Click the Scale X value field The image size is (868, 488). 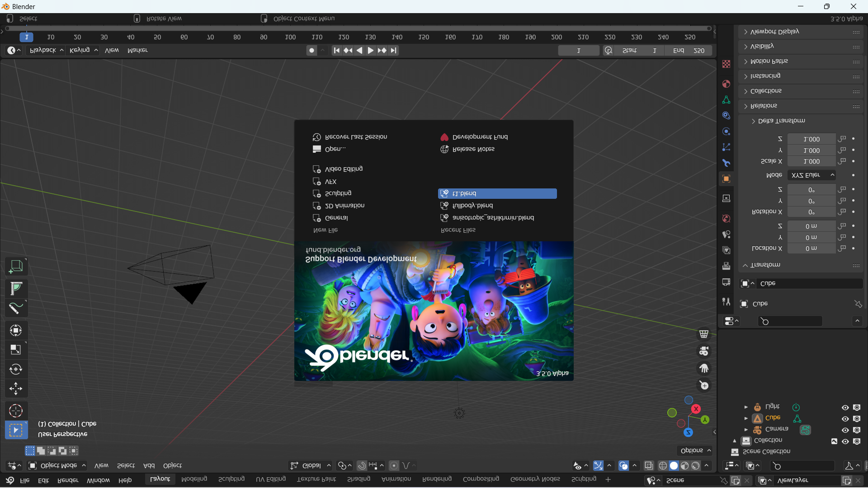click(811, 161)
